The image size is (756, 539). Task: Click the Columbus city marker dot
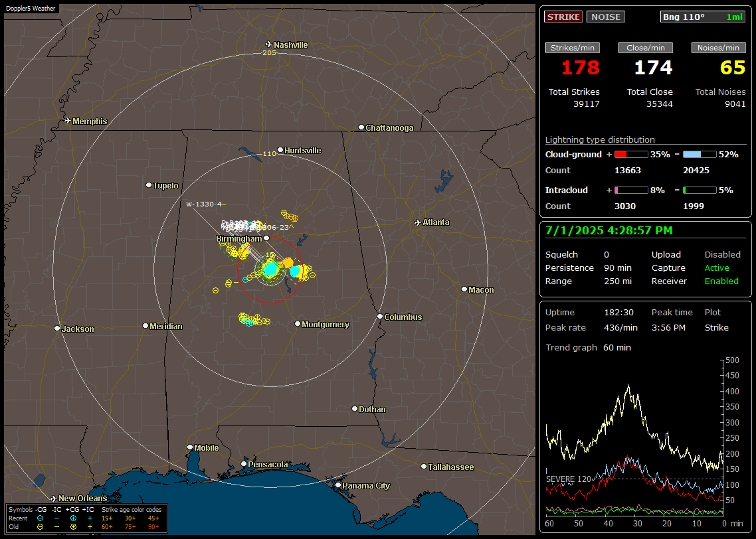click(x=380, y=317)
